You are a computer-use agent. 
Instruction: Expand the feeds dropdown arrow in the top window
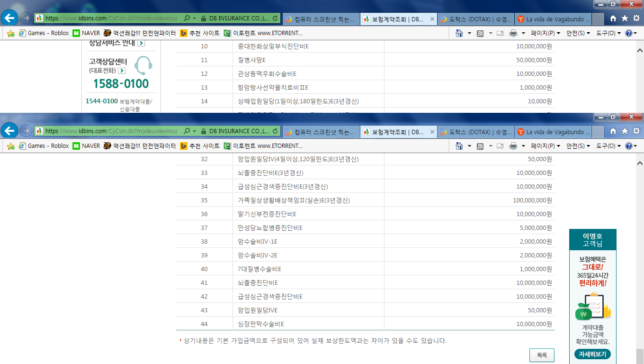coord(491,33)
